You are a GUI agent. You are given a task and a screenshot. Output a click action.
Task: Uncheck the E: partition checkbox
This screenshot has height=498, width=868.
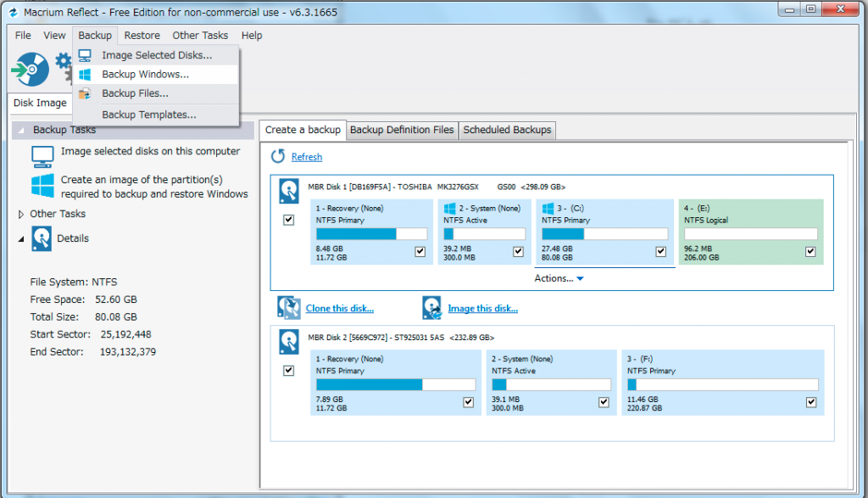pos(810,251)
